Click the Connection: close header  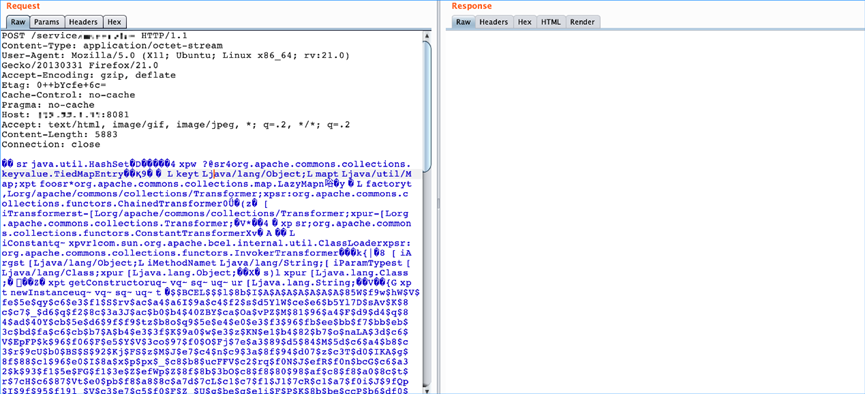click(x=51, y=145)
